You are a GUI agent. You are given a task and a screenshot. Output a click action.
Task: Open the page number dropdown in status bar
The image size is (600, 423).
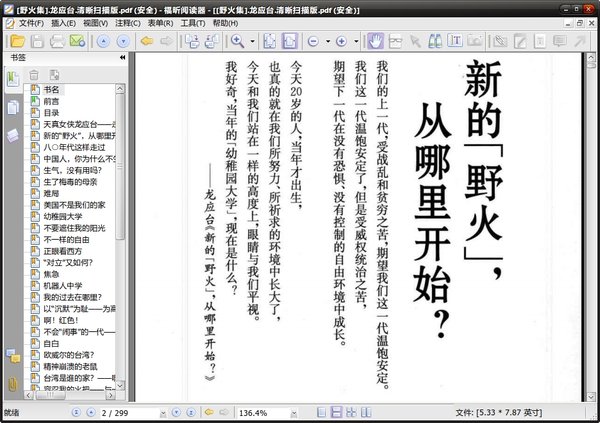click(163, 413)
